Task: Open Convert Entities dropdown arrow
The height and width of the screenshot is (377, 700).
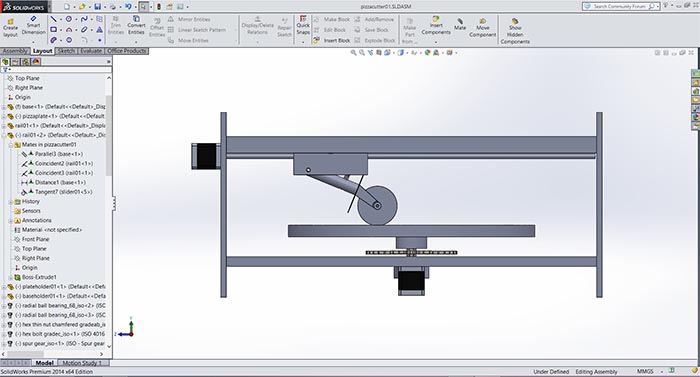Action: coord(136,42)
